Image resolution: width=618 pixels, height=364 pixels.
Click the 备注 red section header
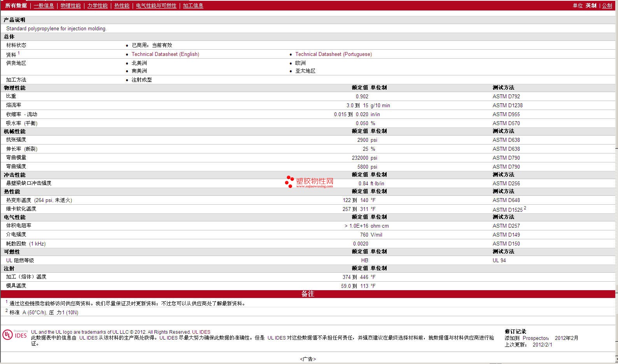(308, 294)
